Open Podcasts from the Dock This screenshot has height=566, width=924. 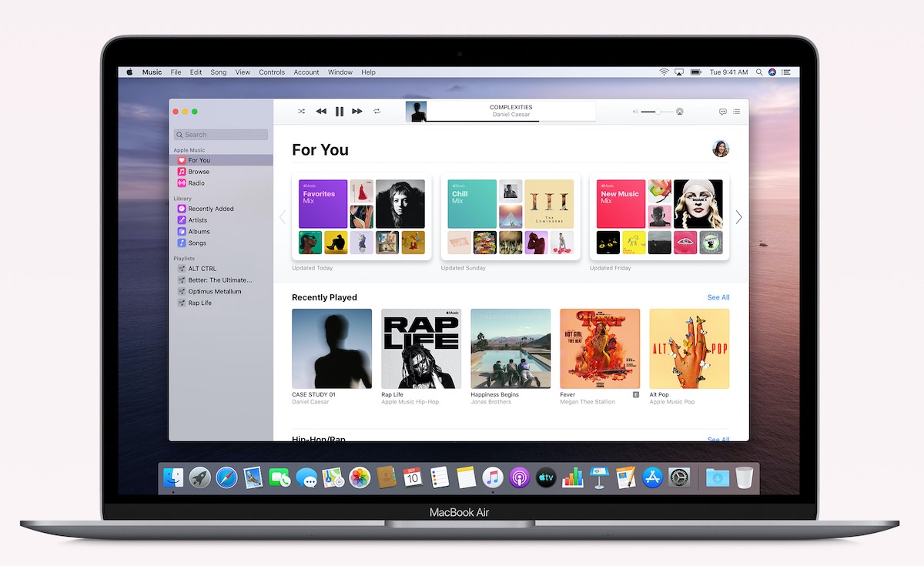point(519,478)
